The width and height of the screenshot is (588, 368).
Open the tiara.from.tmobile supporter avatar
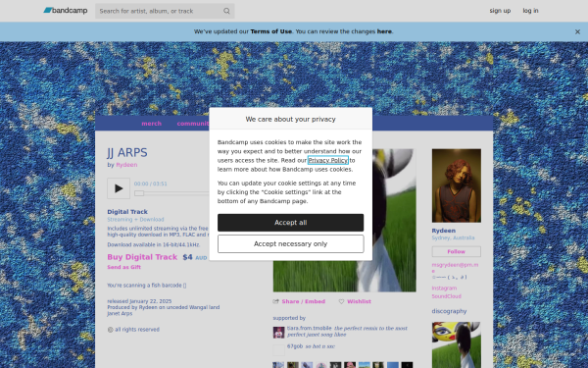click(x=278, y=333)
